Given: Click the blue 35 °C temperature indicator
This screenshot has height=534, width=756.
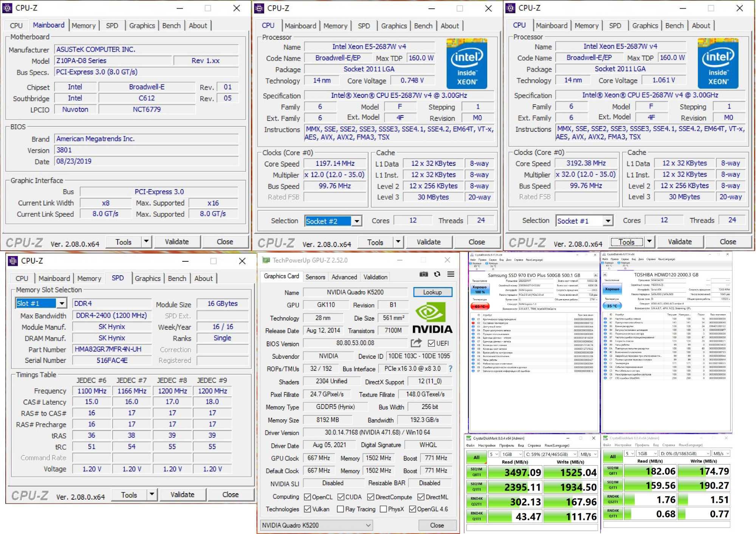Looking at the screenshot, I should click(612, 306).
